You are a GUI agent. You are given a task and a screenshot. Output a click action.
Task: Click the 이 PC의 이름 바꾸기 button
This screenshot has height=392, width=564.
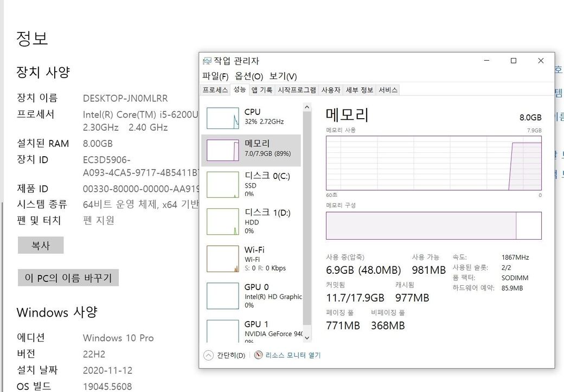click(68, 278)
